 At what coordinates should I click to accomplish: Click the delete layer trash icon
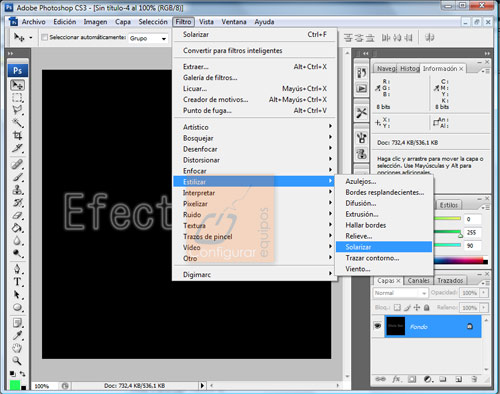point(474,379)
